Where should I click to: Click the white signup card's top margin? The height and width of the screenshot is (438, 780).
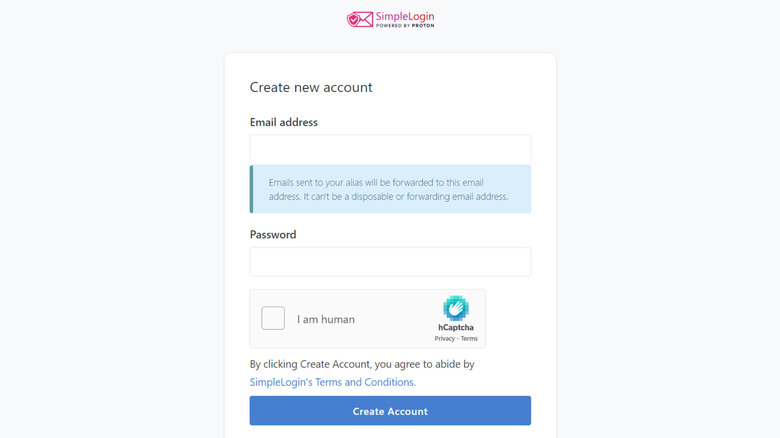tap(390, 63)
